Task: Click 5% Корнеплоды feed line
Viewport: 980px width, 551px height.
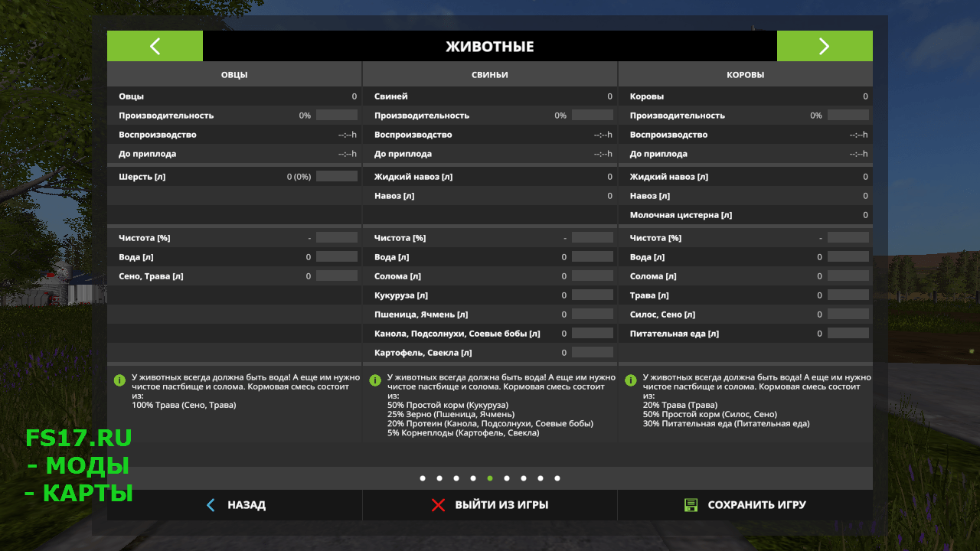Action: (x=463, y=432)
